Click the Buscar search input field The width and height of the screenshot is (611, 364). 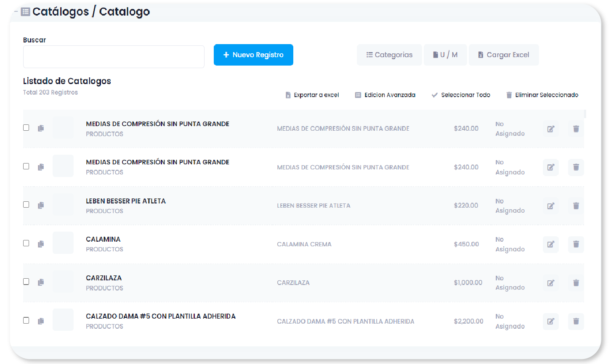coord(114,57)
